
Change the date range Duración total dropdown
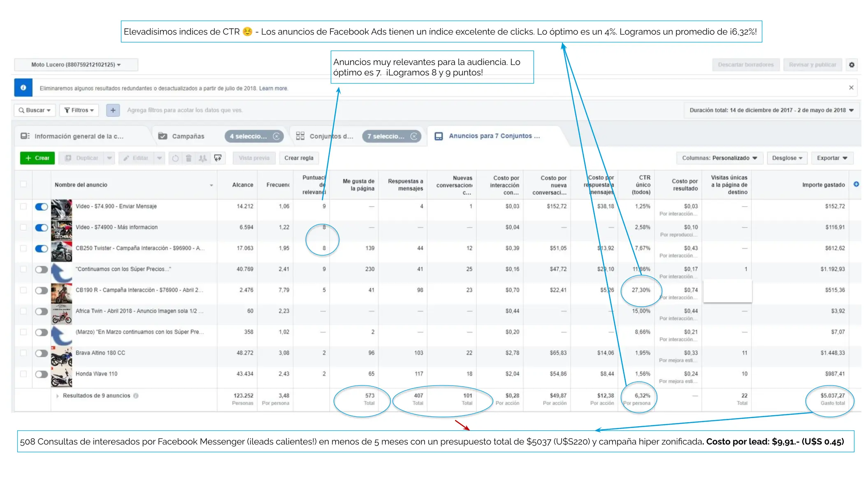pyautogui.click(x=772, y=110)
